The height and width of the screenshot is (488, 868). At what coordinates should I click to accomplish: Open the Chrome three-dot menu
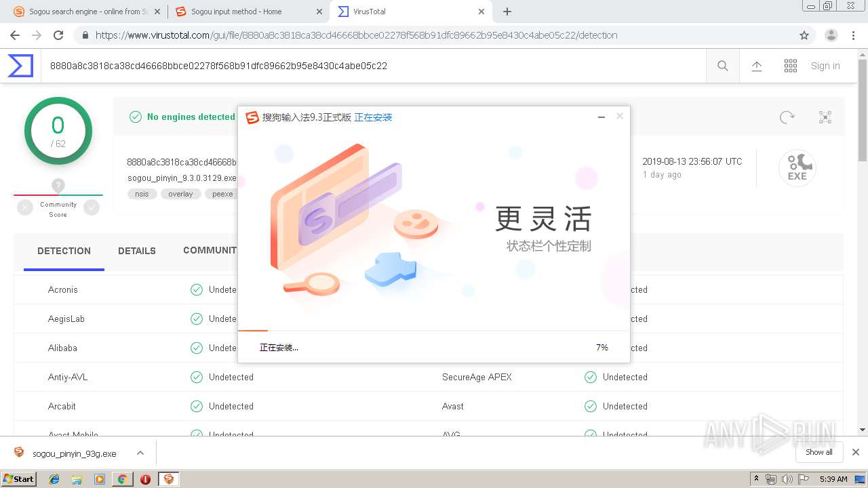coord(853,35)
